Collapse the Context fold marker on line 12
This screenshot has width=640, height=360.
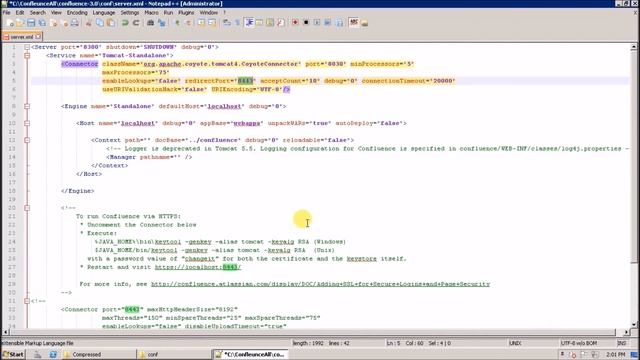tap(27, 140)
